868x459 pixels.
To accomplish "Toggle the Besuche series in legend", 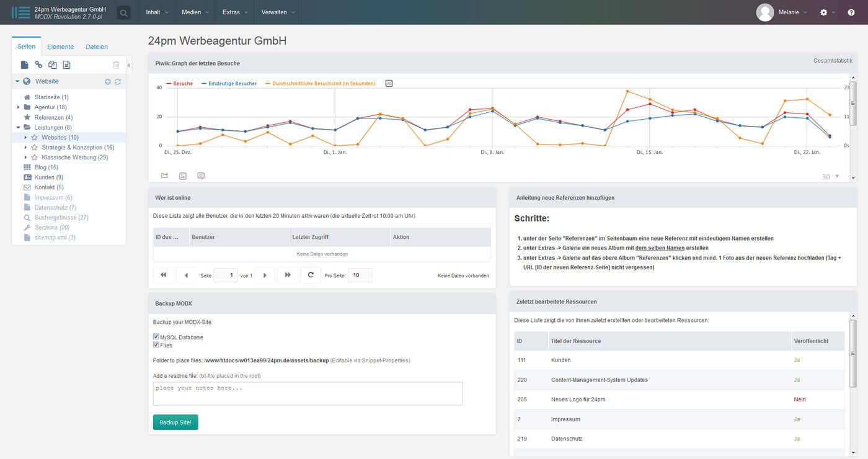I will [x=180, y=83].
